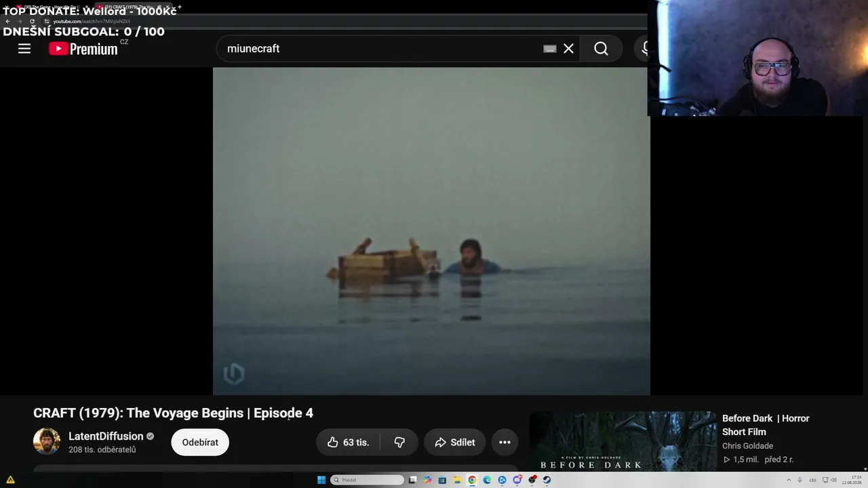The height and width of the screenshot is (488, 868).
Task: Open Discord from the taskbar
Action: tap(517, 480)
